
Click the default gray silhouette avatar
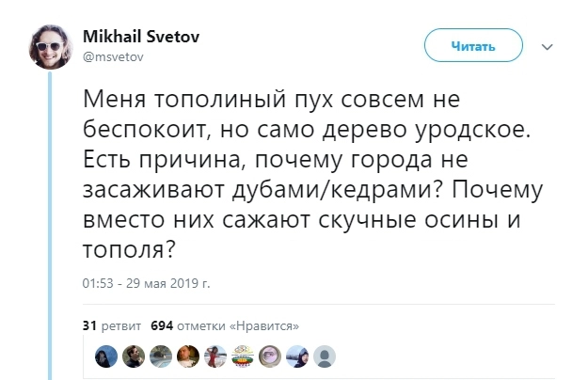pyautogui.click(x=325, y=356)
